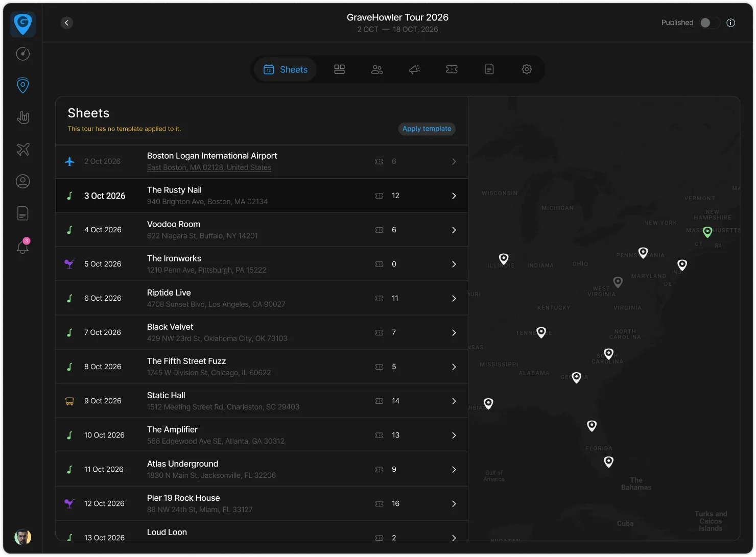Select the map pin over Tennessee
This screenshot has width=756, height=557.
[x=541, y=332]
